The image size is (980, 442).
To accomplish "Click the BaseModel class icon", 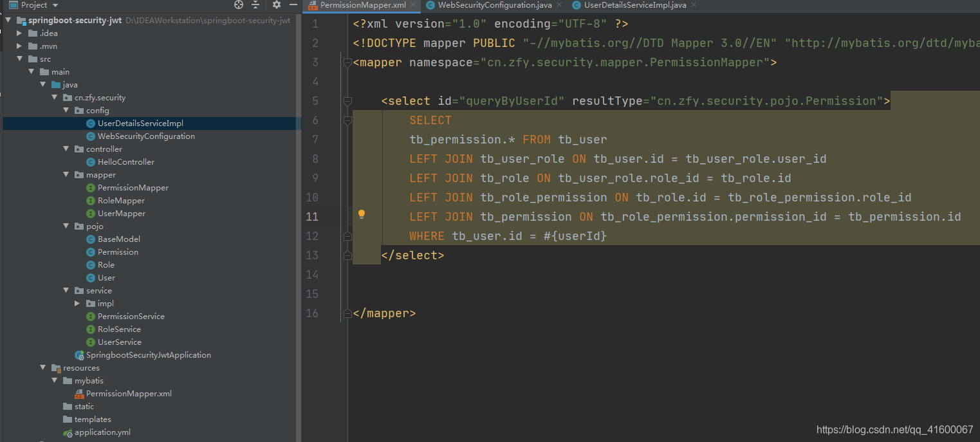I will click(x=91, y=239).
